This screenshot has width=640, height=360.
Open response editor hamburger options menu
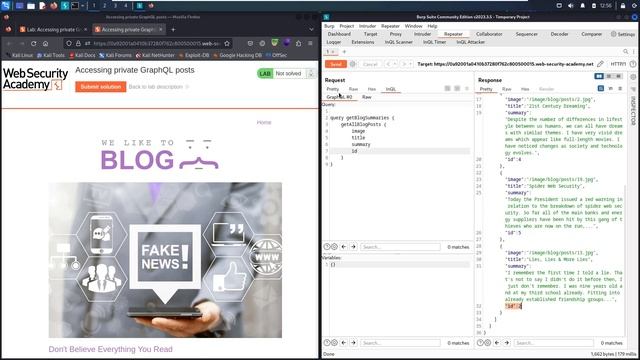coord(620,89)
